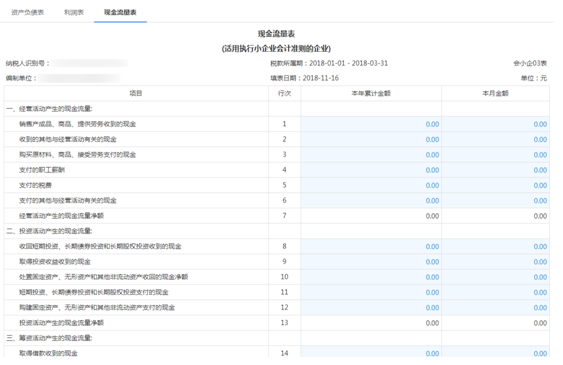
Task: Edit row 5 支付的税费 本年累计金额 field
Action: coord(371,185)
